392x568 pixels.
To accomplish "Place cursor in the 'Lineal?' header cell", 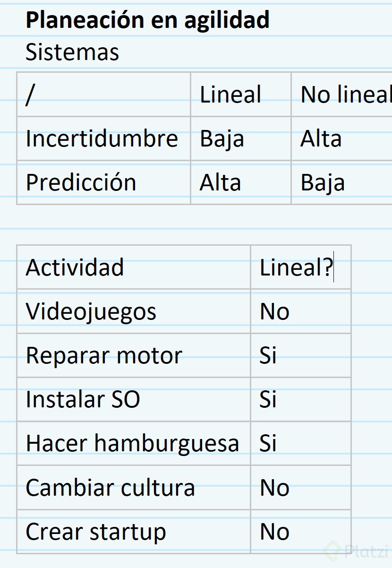I will point(296,267).
